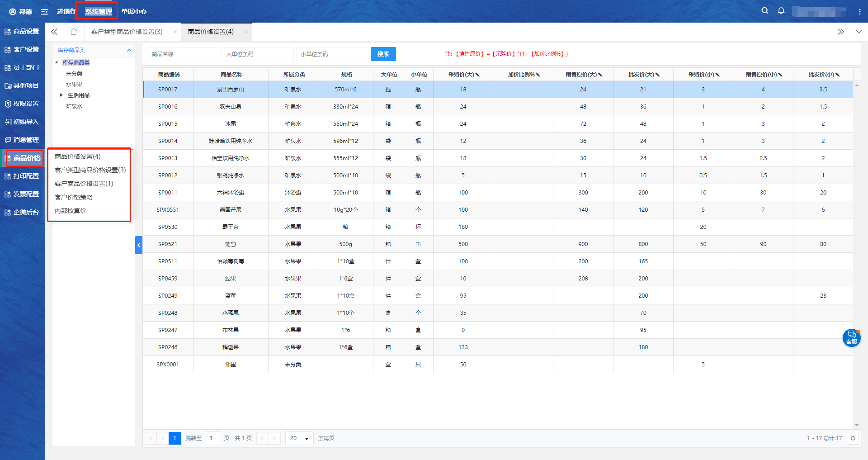Focus the 大单位条码 search field
This screenshot has width=868, height=460.
point(258,54)
